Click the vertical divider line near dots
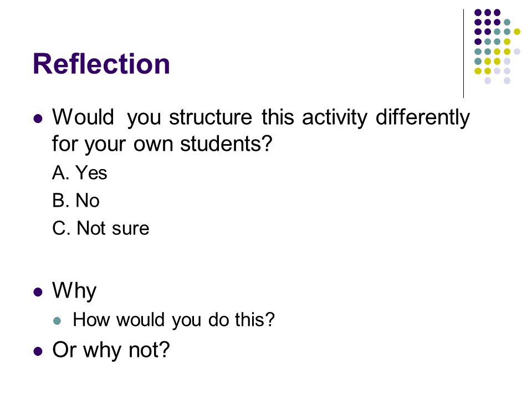Image resolution: width=532 pixels, height=399 pixels. click(x=463, y=54)
